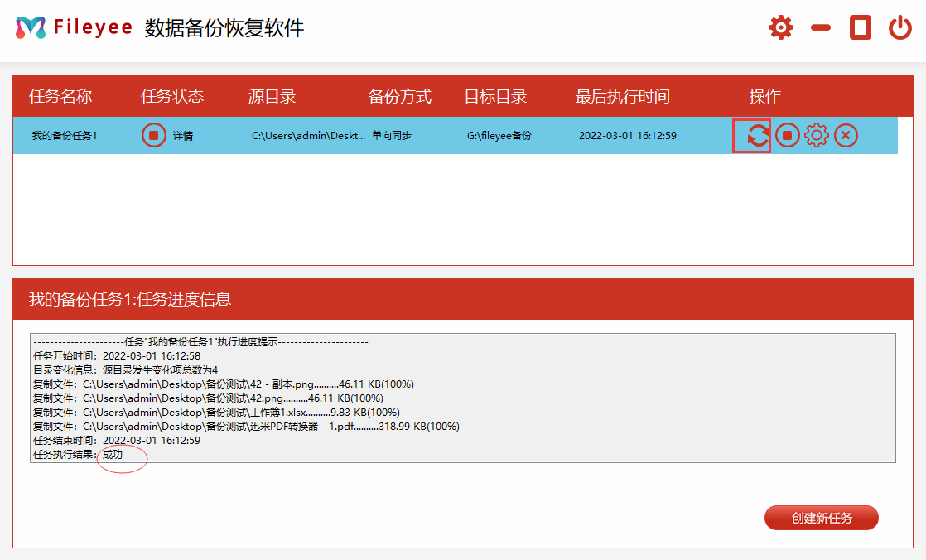
Task: Minimize the Fileyee window
Action: tap(821, 28)
